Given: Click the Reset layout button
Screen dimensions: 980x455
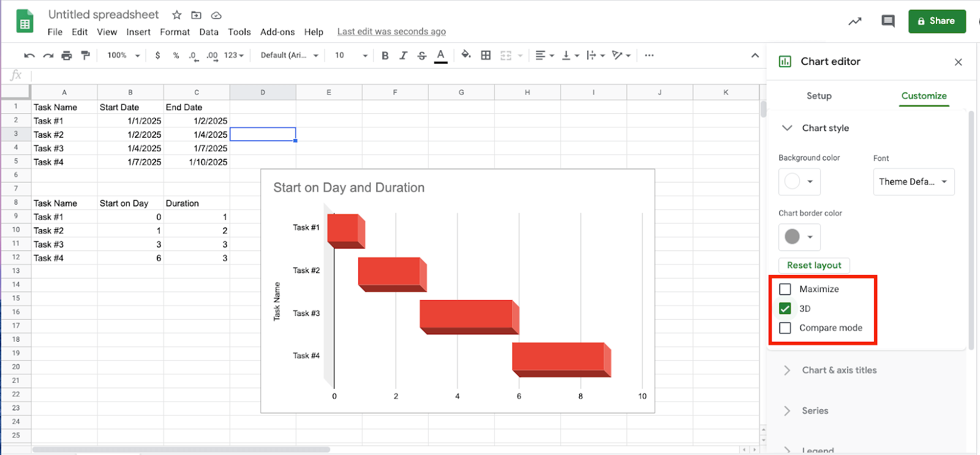Looking at the screenshot, I should click(814, 265).
